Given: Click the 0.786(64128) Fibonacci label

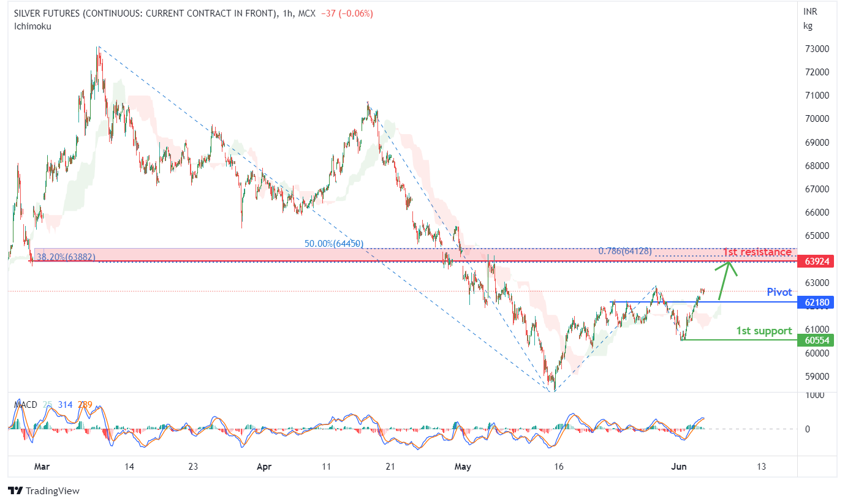Looking at the screenshot, I should (625, 251).
